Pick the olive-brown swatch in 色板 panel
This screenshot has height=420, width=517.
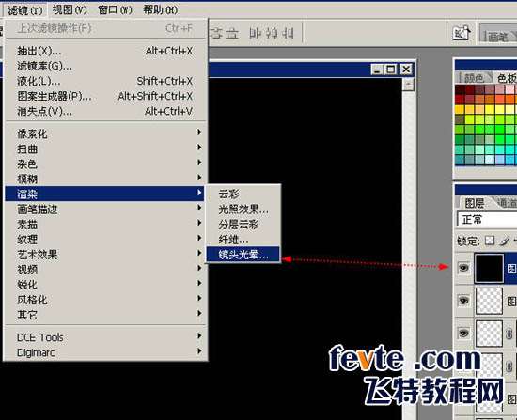coord(460,118)
